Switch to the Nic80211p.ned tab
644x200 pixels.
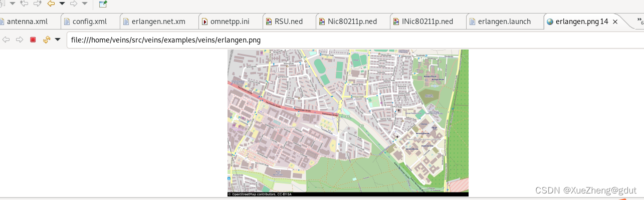coord(352,21)
